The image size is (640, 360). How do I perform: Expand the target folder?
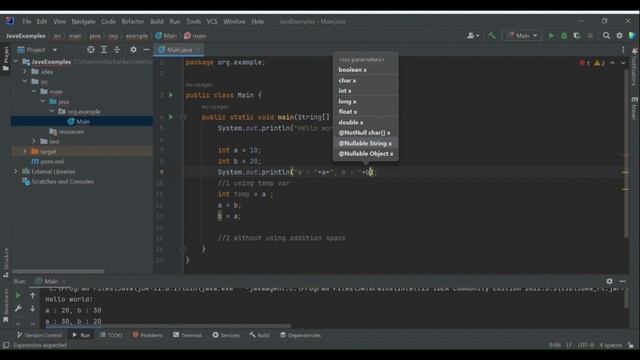click(x=25, y=151)
